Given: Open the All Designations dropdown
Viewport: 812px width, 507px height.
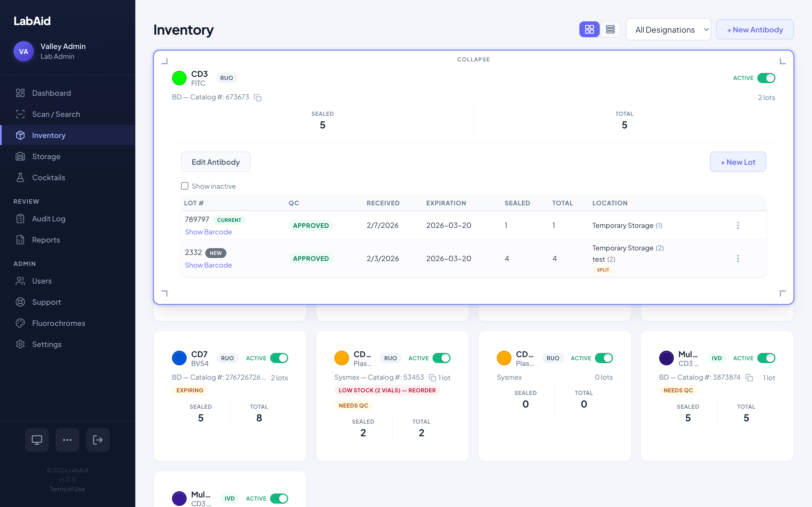Looking at the screenshot, I should (668, 30).
